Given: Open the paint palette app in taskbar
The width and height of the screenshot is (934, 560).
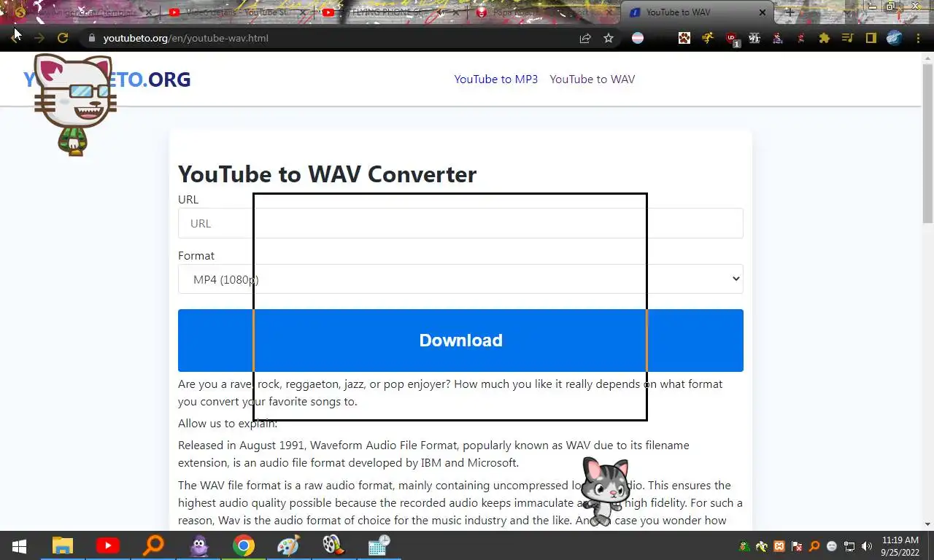Looking at the screenshot, I should 289,545.
